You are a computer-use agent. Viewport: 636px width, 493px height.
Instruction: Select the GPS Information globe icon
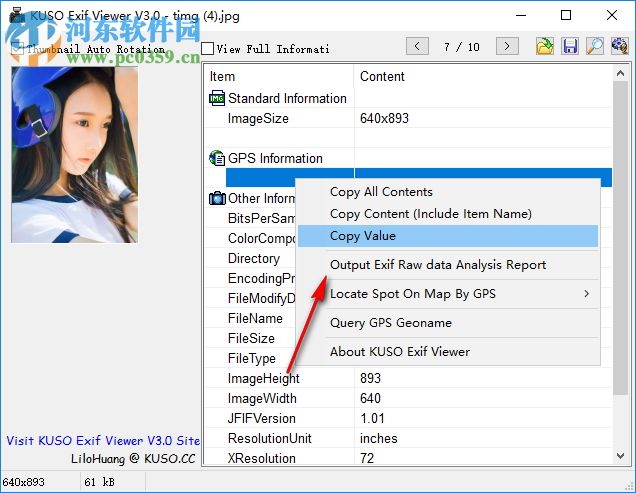217,158
